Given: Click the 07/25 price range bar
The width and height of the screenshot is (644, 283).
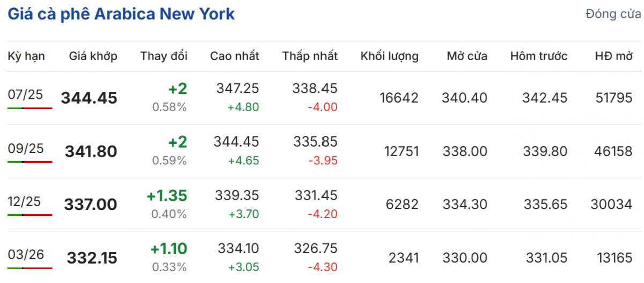Looking at the screenshot, I should tap(30, 108).
